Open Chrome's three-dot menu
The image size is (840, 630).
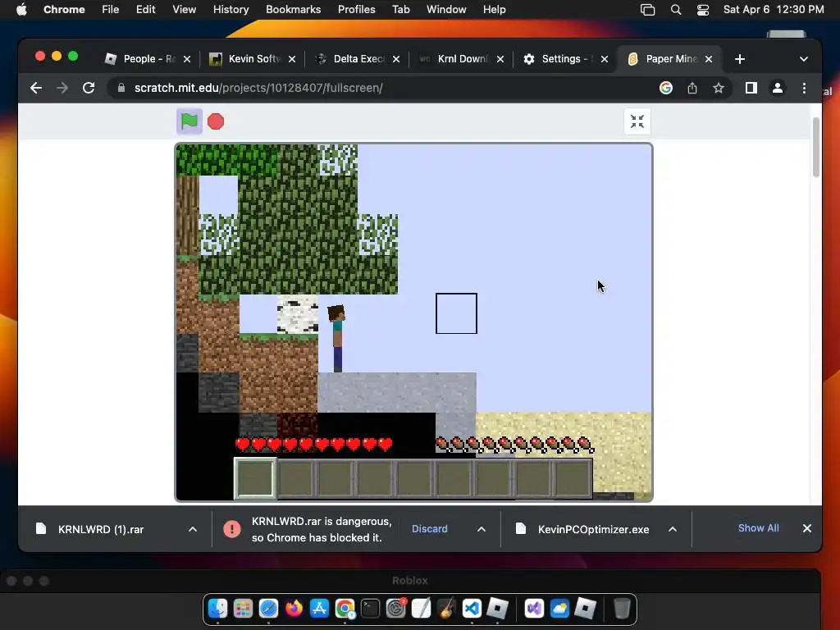(804, 88)
